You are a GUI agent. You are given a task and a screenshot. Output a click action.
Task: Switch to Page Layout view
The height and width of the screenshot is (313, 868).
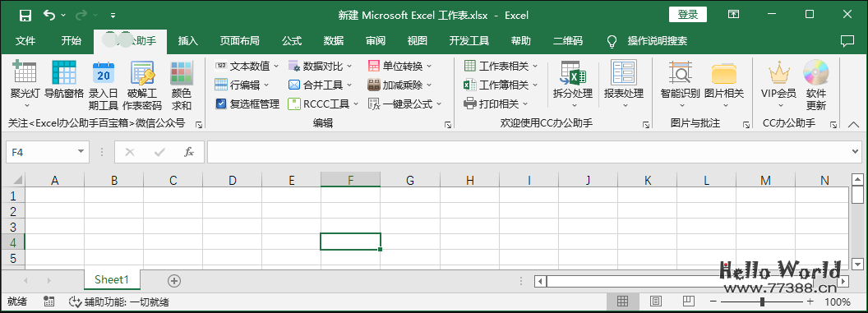click(x=655, y=301)
